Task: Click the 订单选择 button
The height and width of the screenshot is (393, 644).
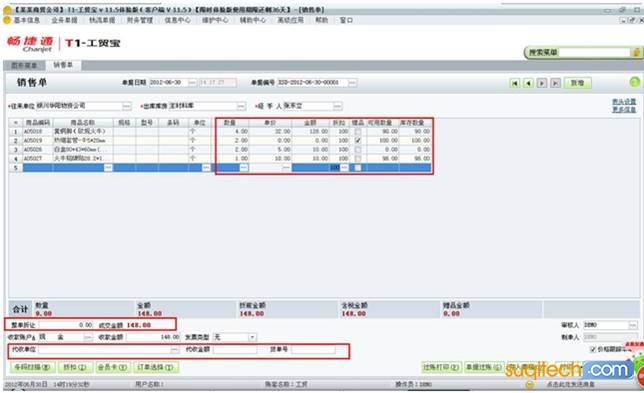Action: (156, 367)
